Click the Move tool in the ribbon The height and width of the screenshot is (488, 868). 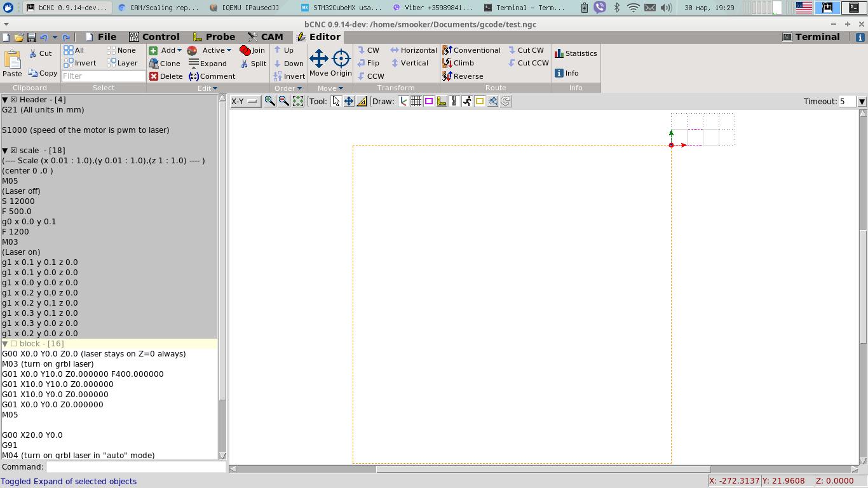coord(319,63)
